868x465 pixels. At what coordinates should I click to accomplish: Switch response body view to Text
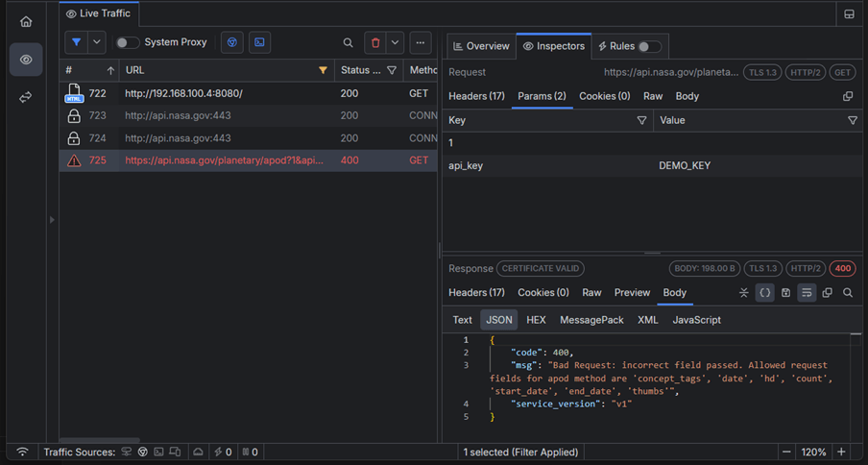[462, 320]
